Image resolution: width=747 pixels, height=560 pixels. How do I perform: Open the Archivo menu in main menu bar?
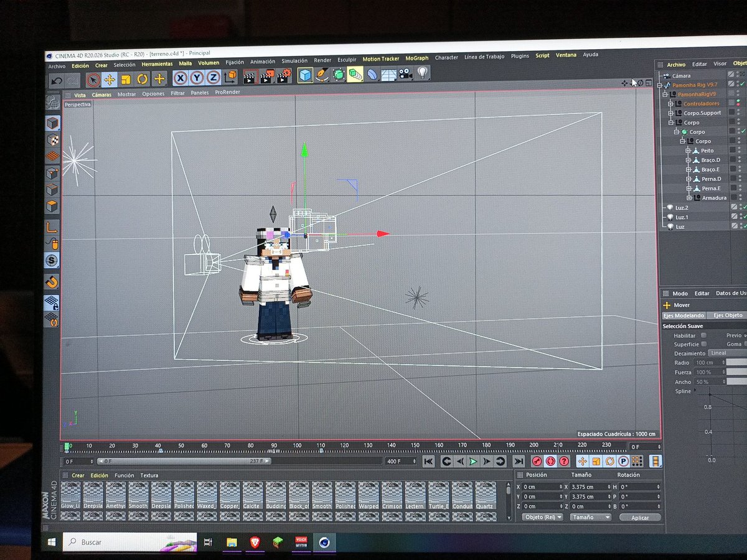[x=57, y=66]
